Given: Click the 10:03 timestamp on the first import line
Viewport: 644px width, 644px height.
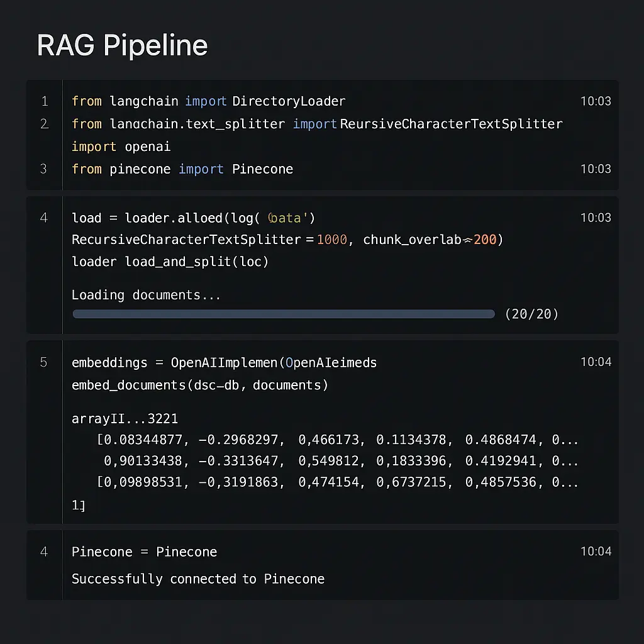Looking at the screenshot, I should coord(596,101).
